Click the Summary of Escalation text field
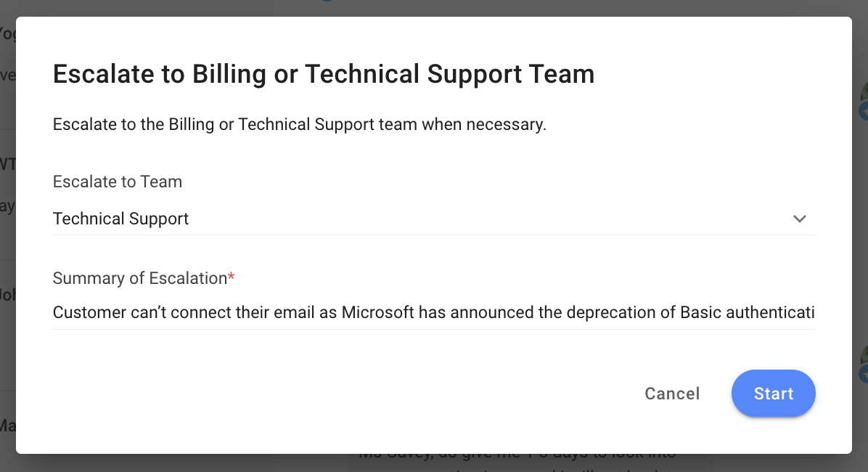The height and width of the screenshot is (472, 868). [x=433, y=313]
